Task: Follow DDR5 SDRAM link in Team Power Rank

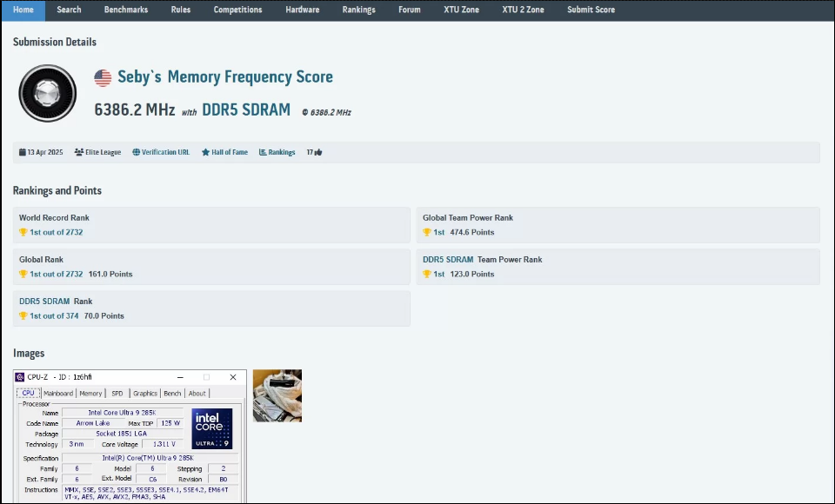Action: (x=448, y=259)
